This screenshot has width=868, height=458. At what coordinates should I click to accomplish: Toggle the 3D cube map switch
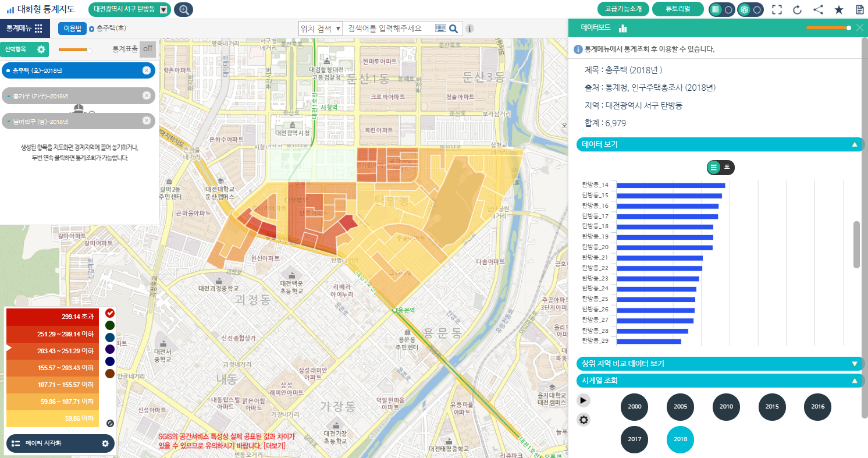[750, 10]
